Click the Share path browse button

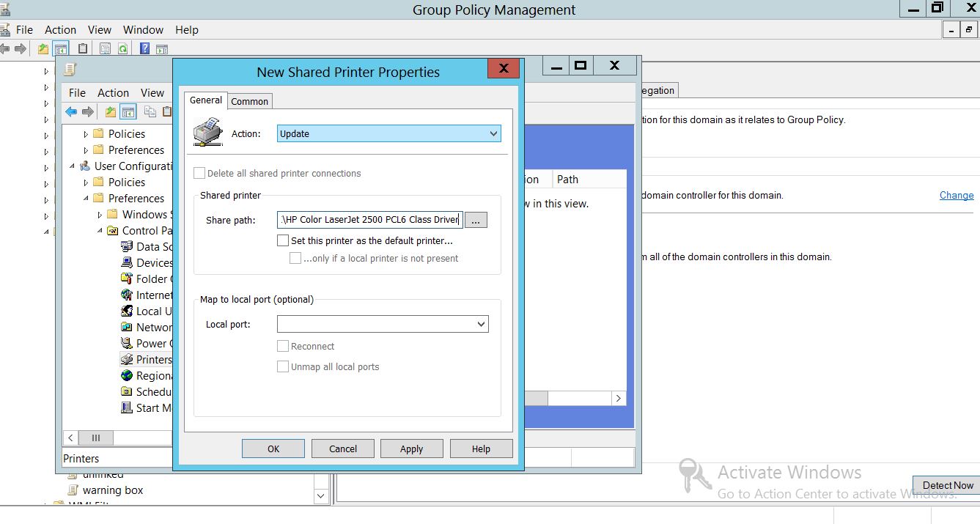point(476,220)
